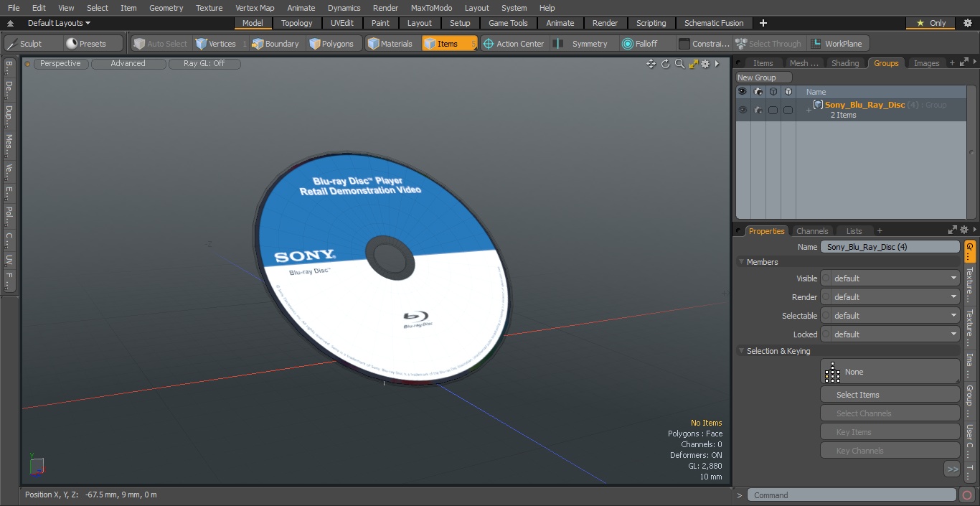Toggle first checkbox in Sony_Blu_Ray_Disc row
The width and height of the screenshot is (980, 506).
pos(773,110)
